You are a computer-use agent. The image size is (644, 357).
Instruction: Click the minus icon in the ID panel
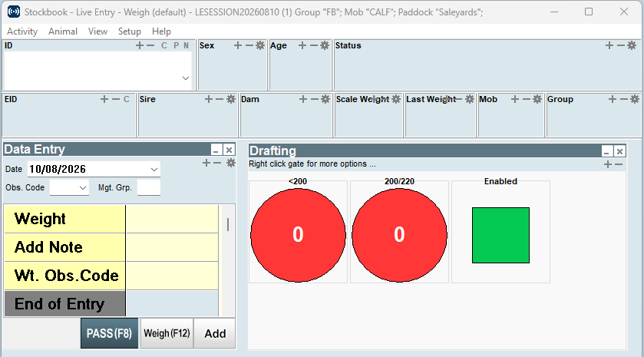[150, 45]
